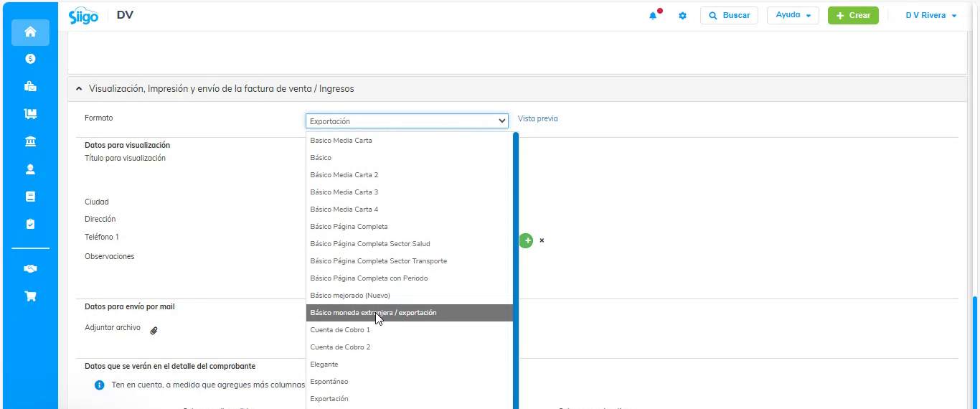Click the green Crear button
This screenshot has width=980, height=409.
[853, 15]
